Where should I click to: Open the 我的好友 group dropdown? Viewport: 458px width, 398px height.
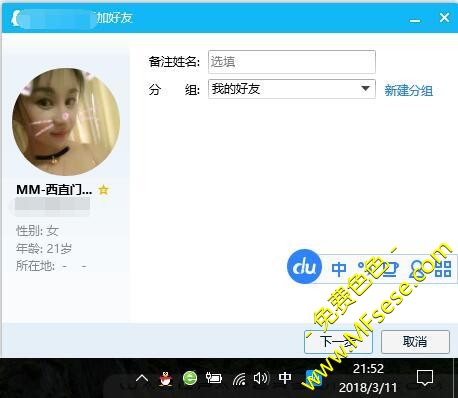pyautogui.click(x=292, y=89)
